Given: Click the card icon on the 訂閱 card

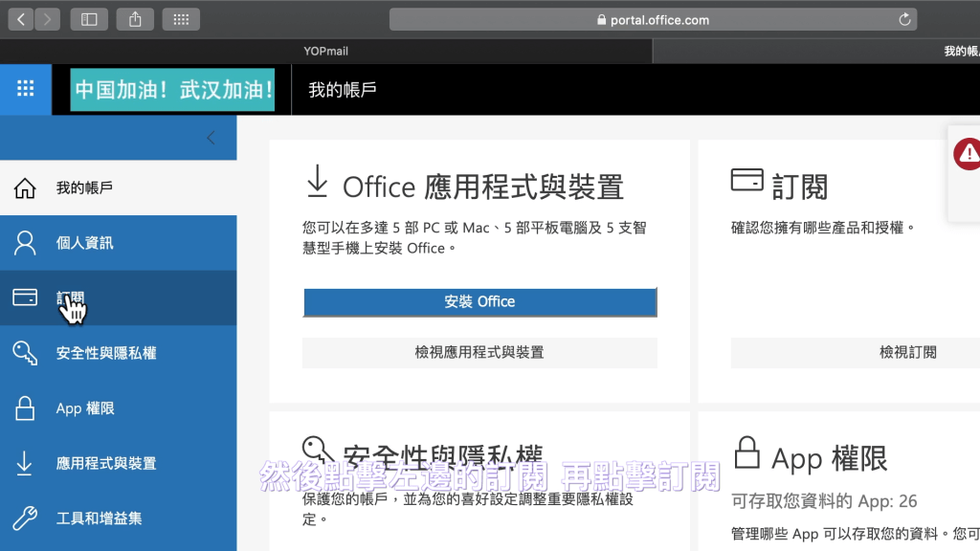Looking at the screenshot, I should pos(746,180).
